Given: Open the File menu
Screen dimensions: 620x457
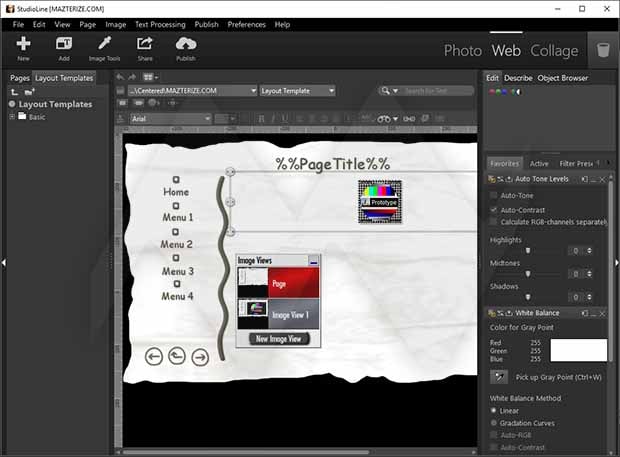Looking at the screenshot, I should click(x=18, y=25).
